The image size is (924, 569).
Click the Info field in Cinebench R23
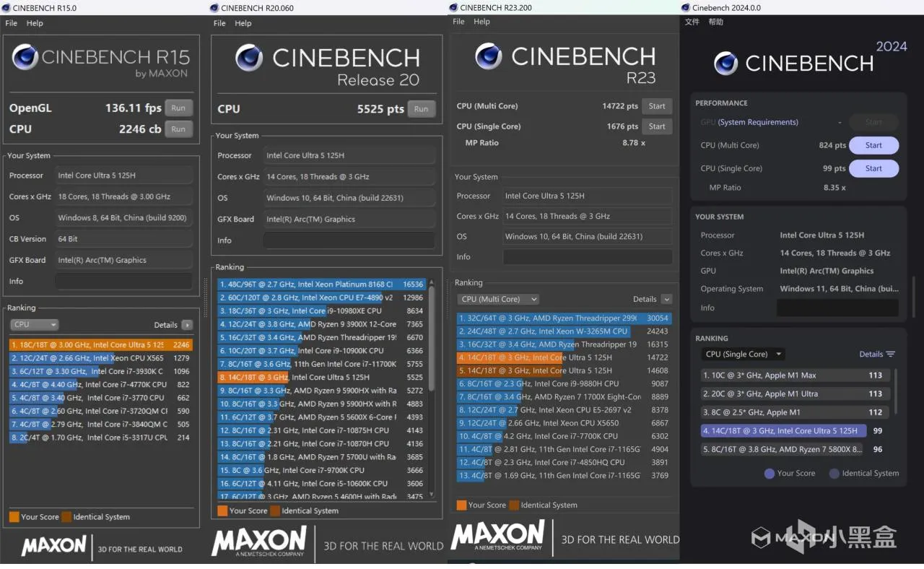[x=588, y=257]
